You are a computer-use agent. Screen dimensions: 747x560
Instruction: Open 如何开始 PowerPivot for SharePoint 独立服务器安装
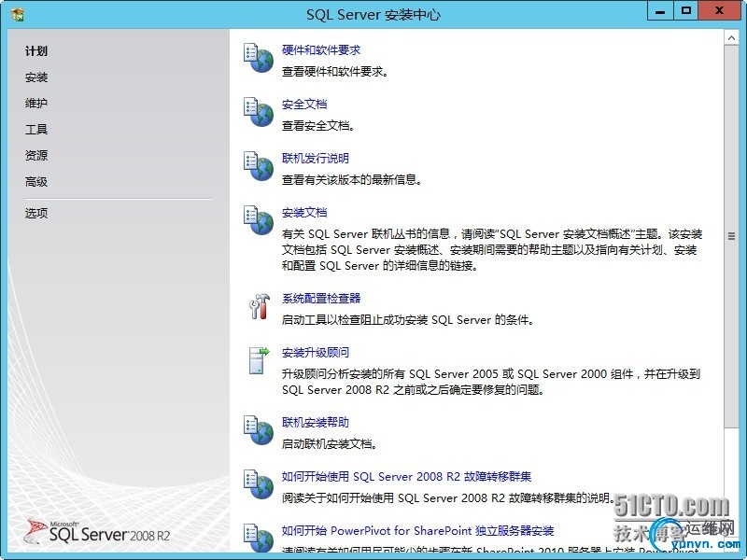(x=417, y=530)
